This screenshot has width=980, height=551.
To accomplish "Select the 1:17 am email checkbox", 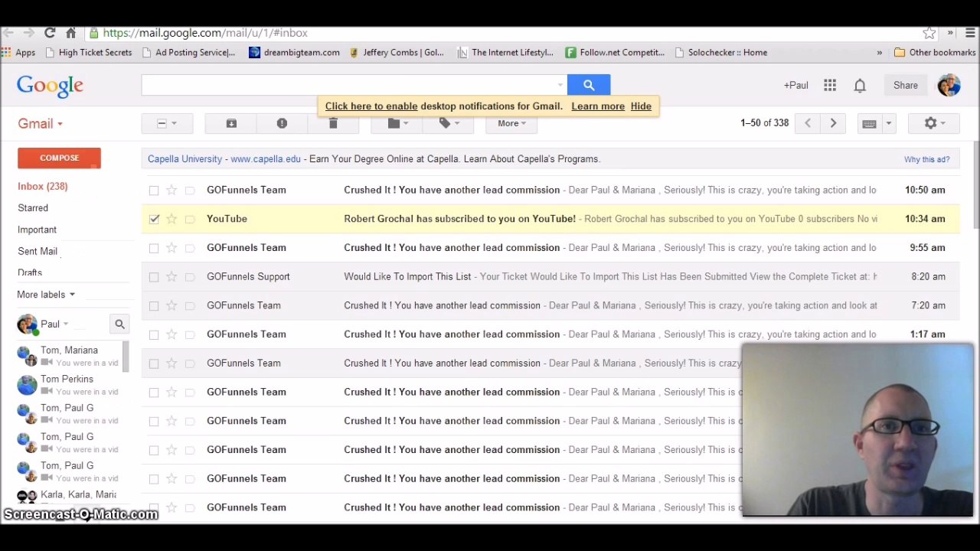I will point(154,334).
